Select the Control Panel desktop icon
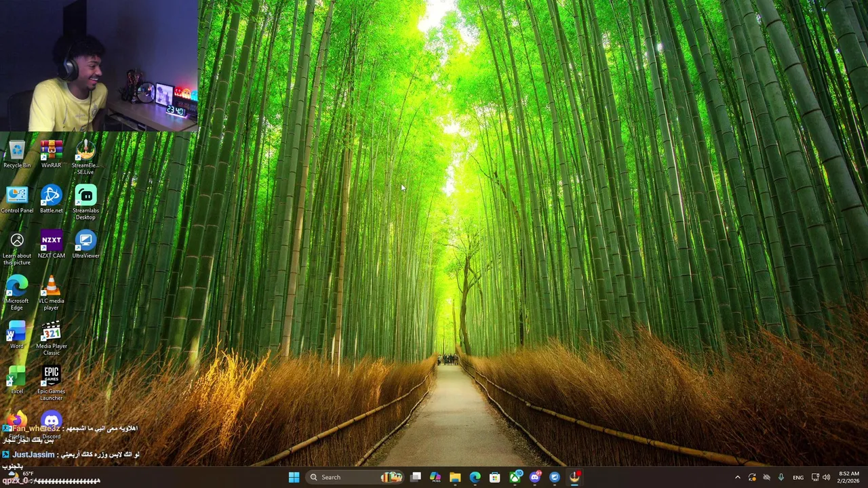The height and width of the screenshot is (488, 868). tap(17, 200)
